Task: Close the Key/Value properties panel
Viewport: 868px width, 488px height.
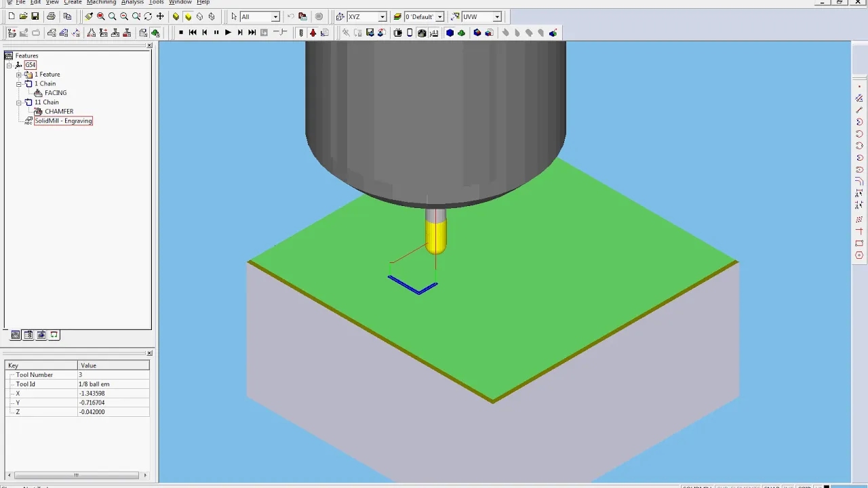Action: click(149, 353)
